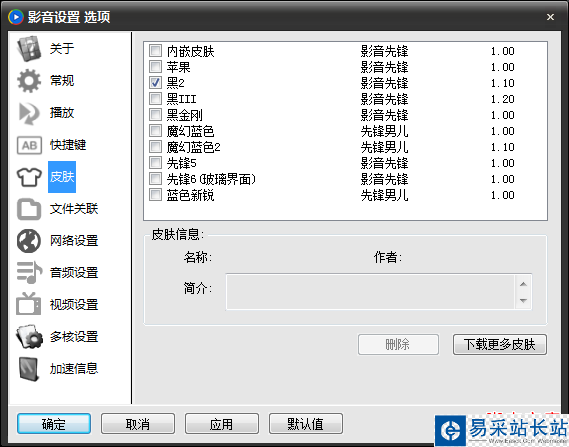Click version 1.10 of 魔幻蓝色2

coord(503,147)
